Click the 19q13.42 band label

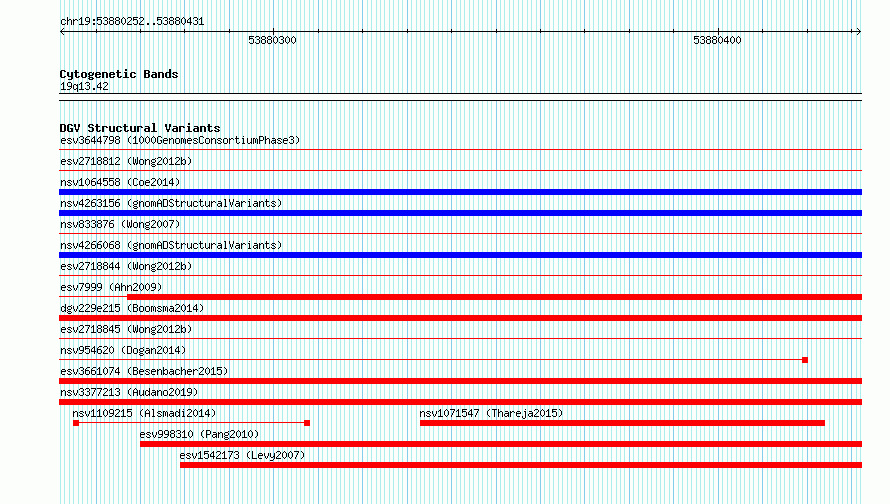84,86
